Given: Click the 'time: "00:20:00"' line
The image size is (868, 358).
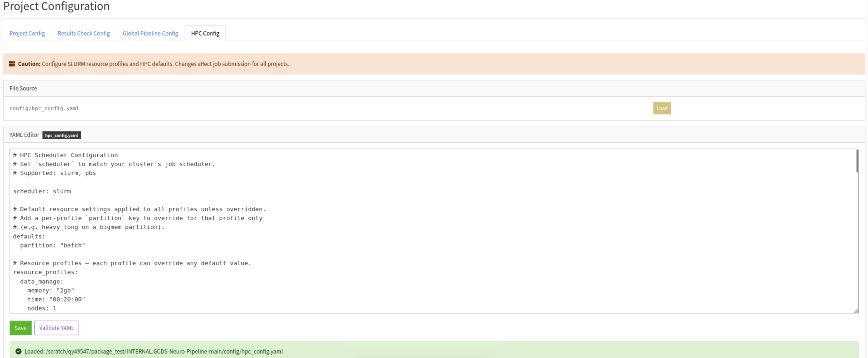Looking at the screenshot, I should (x=56, y=299).
